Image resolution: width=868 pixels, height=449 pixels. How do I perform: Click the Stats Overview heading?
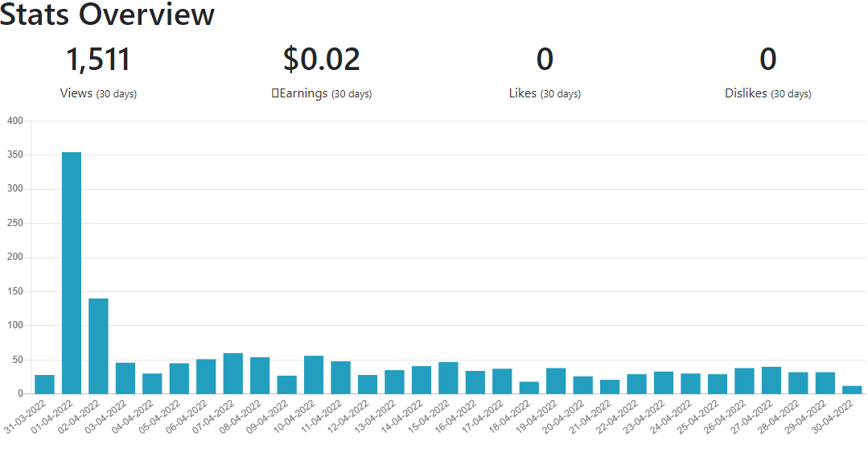(107, 15)
